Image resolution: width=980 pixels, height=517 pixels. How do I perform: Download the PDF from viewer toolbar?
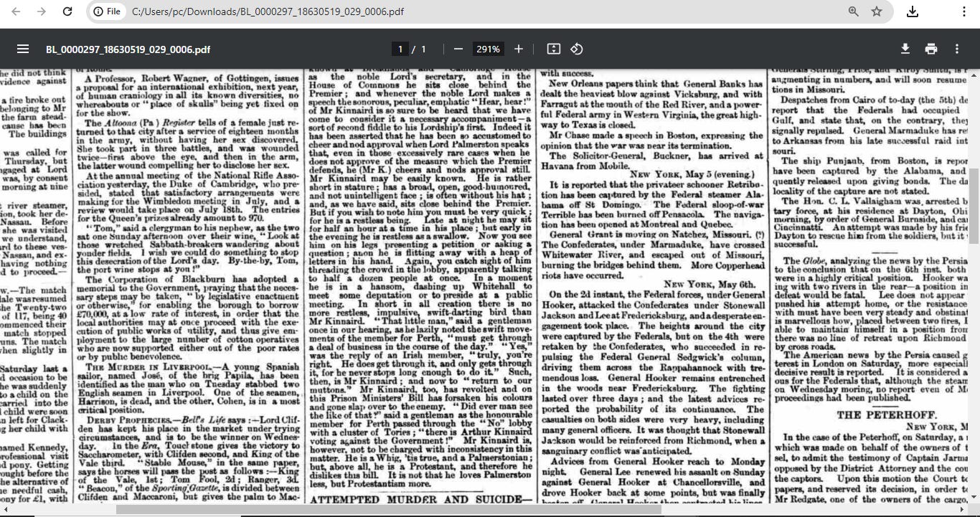click(905, 49)
